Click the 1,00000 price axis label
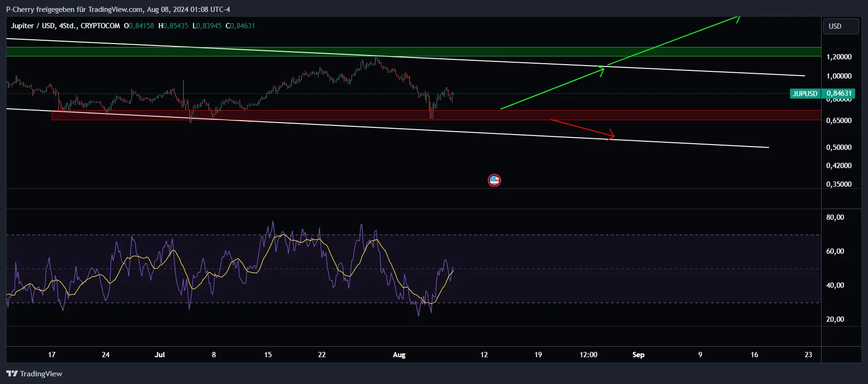Image resolution: width=868 pixels, height=384 pixels. pyautogui.click(x=839, y=76)
